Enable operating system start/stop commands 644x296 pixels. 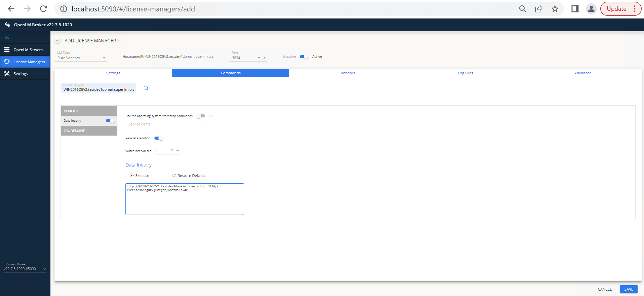[x=201, y=116]
